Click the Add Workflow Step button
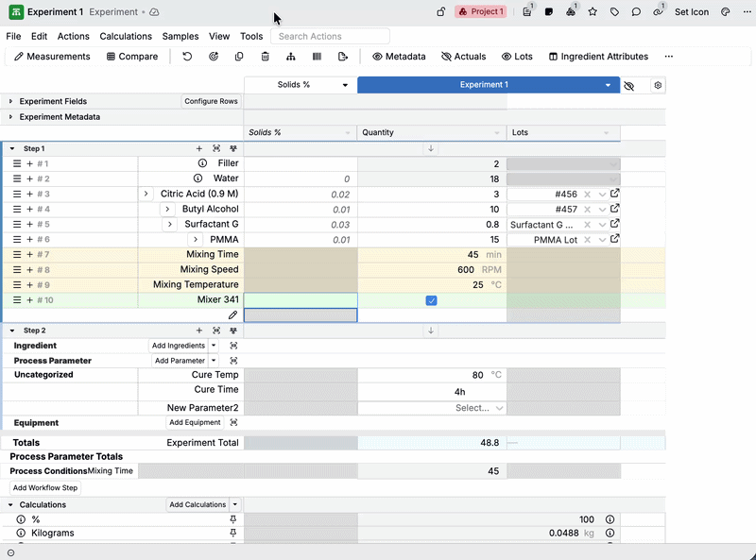The width and height of the screenshot is (756, 560). click(x=45, y=487)
